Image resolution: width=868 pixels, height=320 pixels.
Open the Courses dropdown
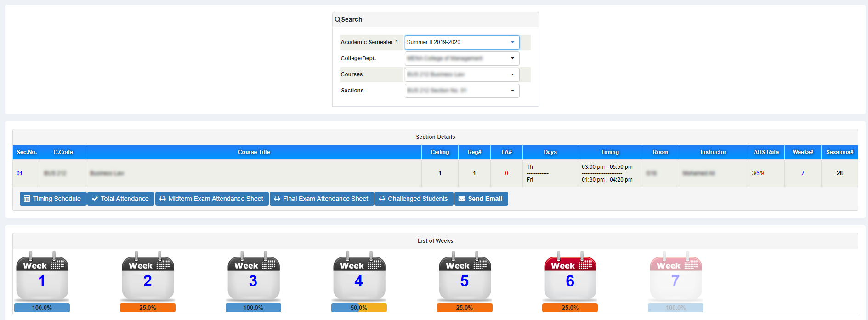[x=462, y=74]
